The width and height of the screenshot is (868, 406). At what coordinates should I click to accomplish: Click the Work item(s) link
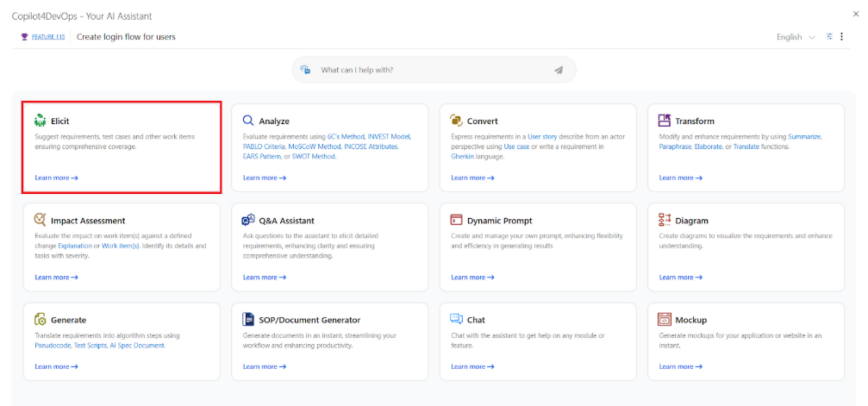pyautogui.click(x=121, y=246)
